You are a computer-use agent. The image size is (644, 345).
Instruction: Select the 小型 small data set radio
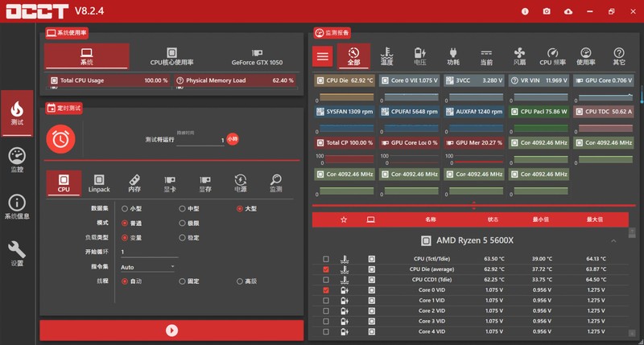(x=124, y=208)
